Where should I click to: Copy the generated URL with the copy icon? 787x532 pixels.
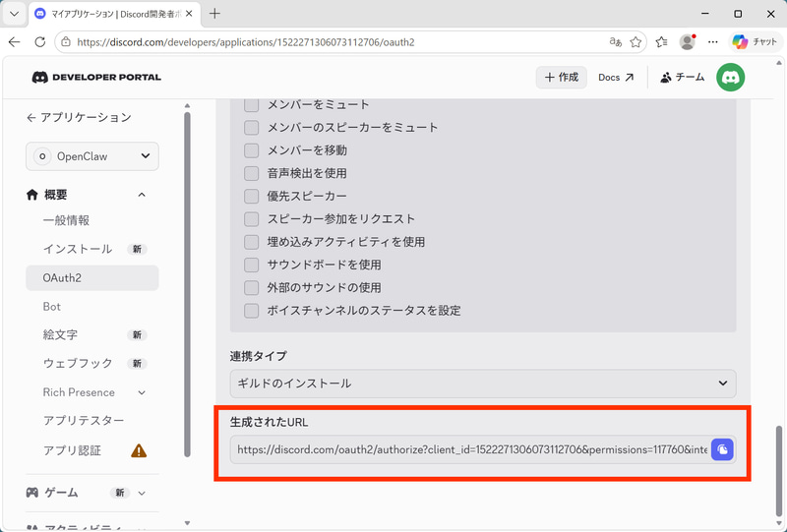[x=722, y=449]
